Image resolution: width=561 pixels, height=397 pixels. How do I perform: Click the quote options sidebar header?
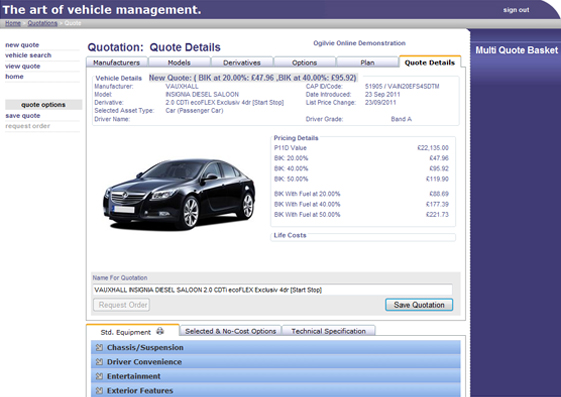[x=43, y=105]
